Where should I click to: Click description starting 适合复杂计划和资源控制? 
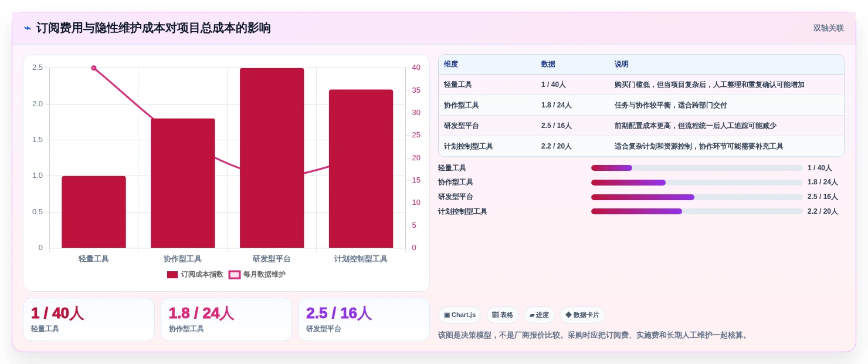point(699,146)
